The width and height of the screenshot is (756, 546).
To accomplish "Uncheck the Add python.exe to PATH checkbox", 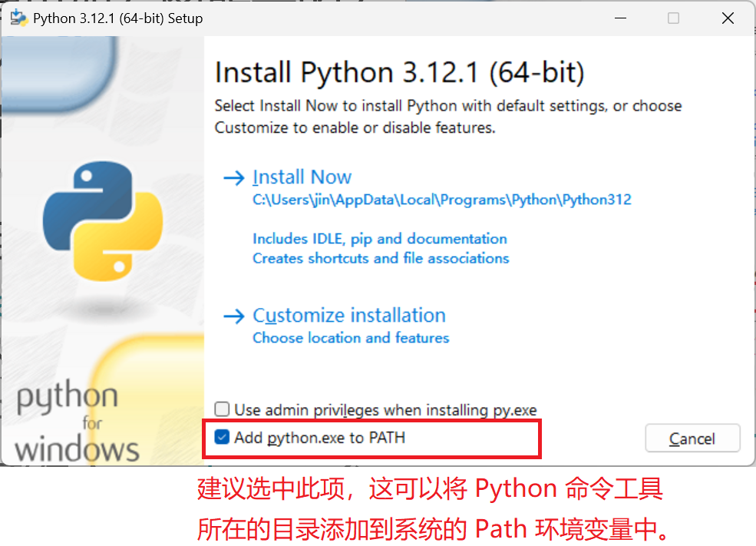I will tap(223, 438).
